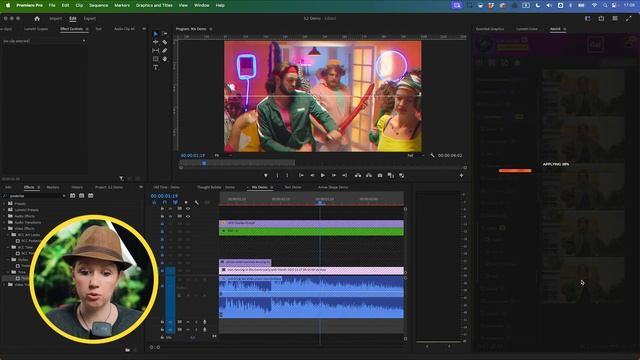Select the Type tool
The width and height of the screenshot is (640, 360).
click(156, 67)
